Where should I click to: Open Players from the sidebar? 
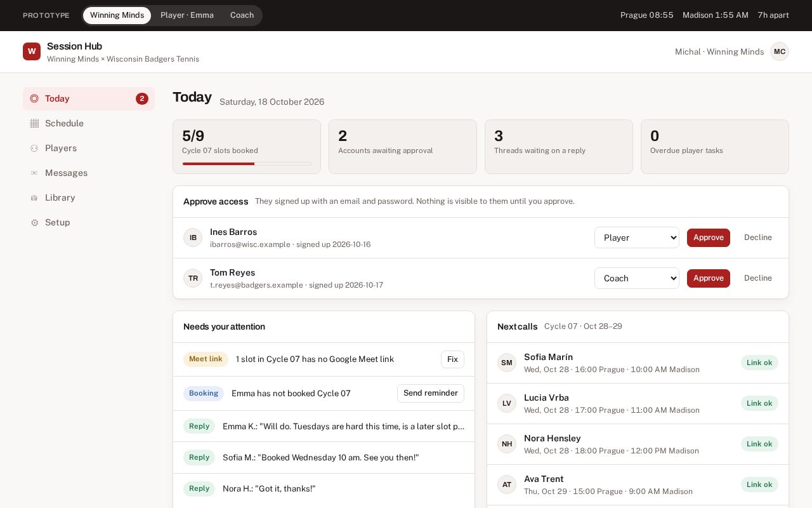click(89, 148)
